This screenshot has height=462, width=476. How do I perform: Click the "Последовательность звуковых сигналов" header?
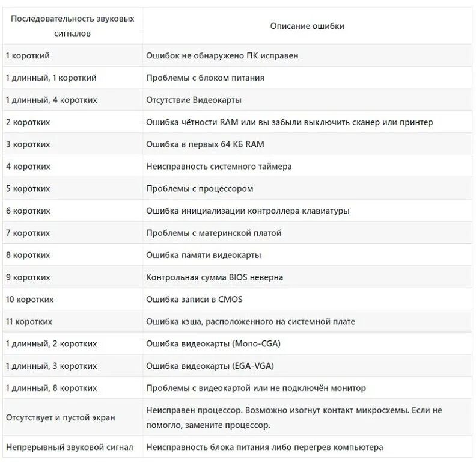[72, 26]
